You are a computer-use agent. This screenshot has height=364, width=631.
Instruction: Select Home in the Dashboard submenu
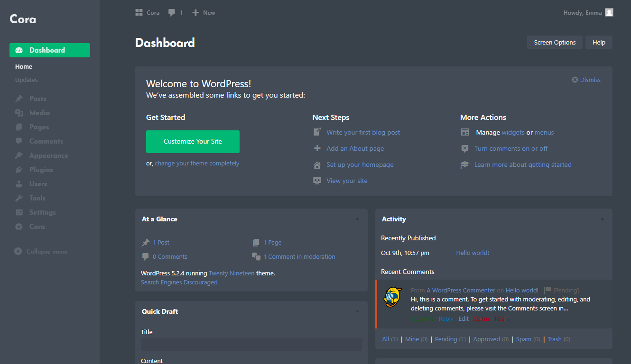click(24, 67)
